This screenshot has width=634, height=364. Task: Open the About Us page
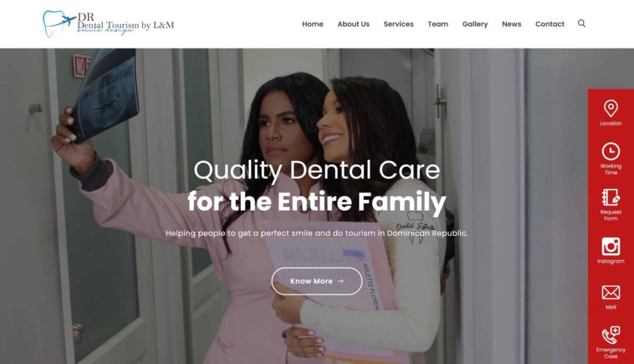pyautogui.click(x=354, y=24)
